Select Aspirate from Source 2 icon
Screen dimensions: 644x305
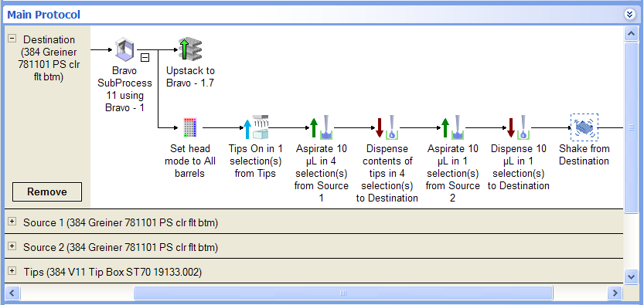[453, 127]
